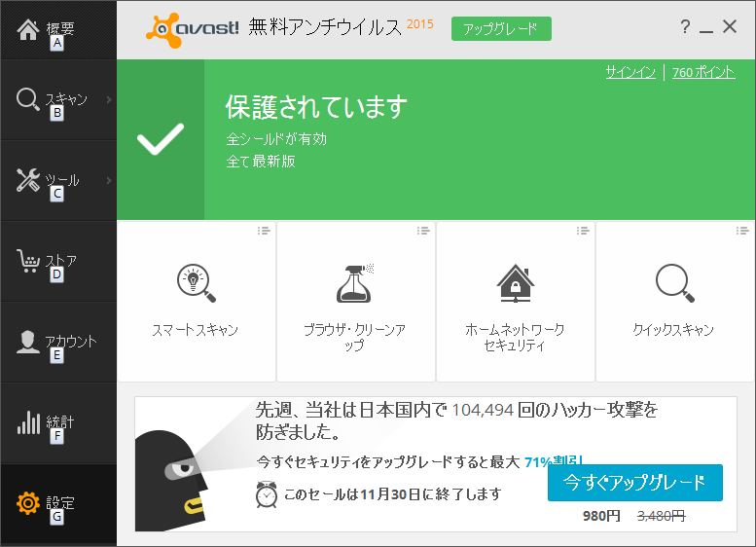Click the 71%割引 discount text
Screen dimensions: 756x547
point(554,461)
